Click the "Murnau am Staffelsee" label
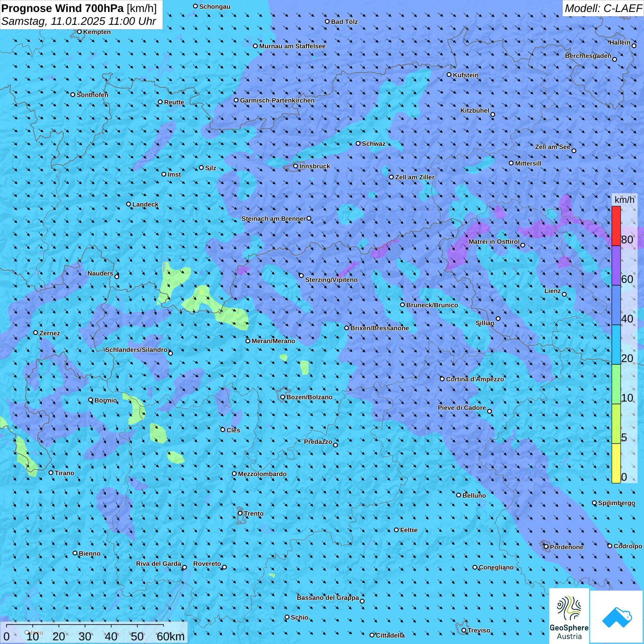Viewport: 644px width, 644px height. pos(293,46)
